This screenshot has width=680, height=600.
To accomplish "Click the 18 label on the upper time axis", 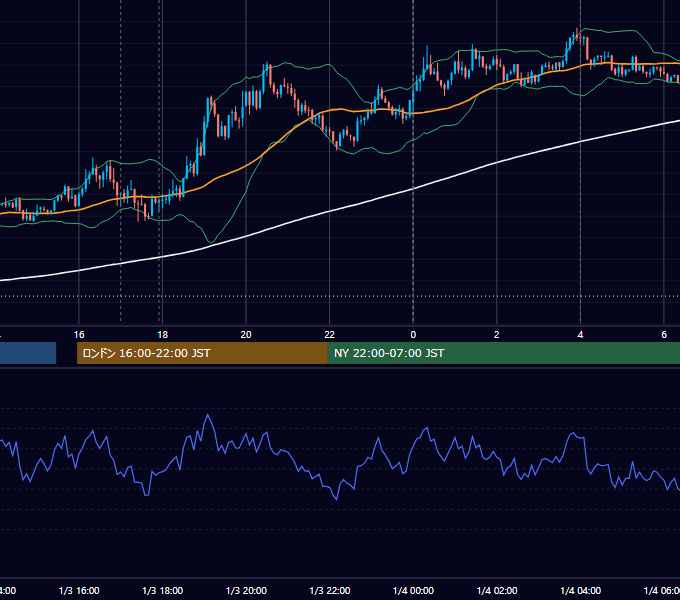I will pos(162,335).
